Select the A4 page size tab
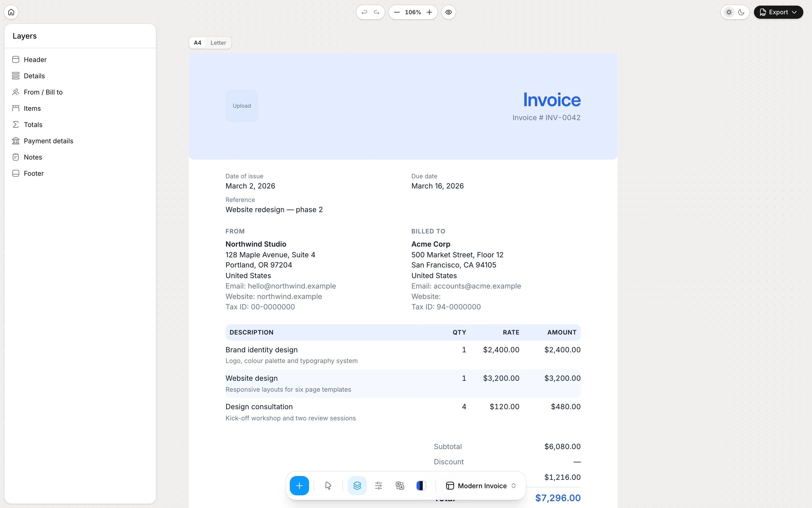The width and height of the screenshot is (812, 508). pyautogui.click(x=198, y=43)
